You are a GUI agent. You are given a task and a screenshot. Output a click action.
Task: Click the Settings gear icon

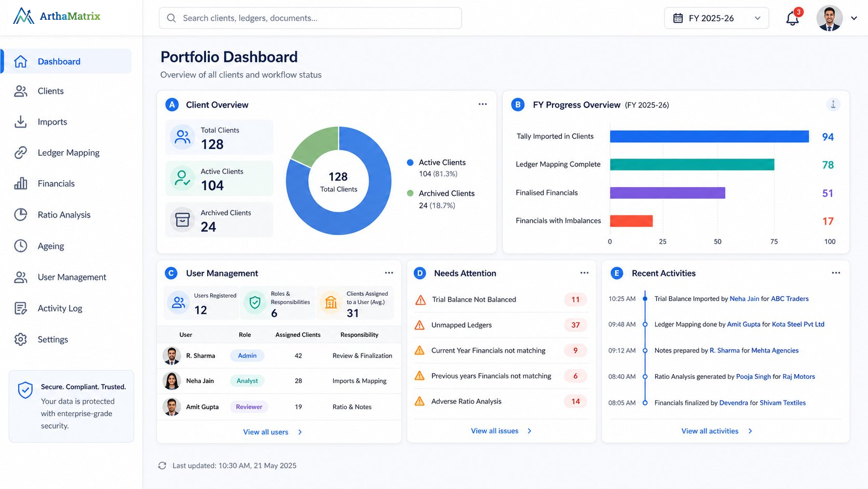pos(21,339)
